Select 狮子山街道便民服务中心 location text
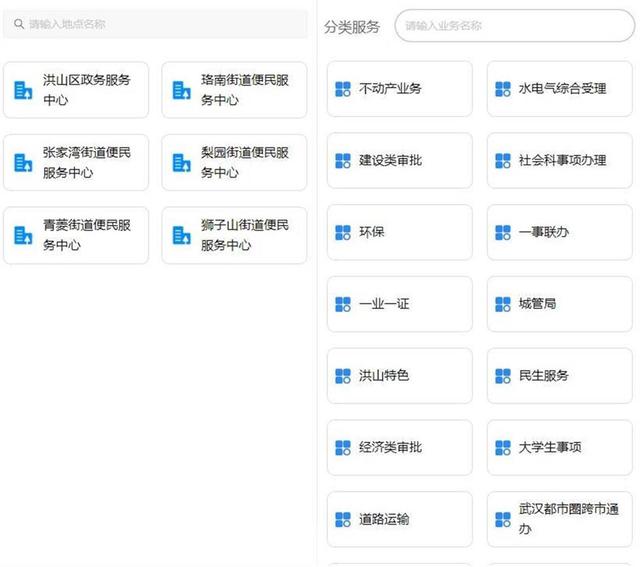Viewport: 640px width, 567px height. pyautogui.click(x=245, y=235)
